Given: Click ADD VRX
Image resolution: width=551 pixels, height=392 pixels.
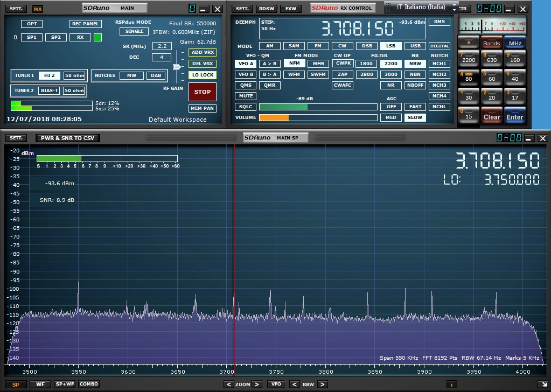Looking at the screenshot, I should pyautogui.click(x=203, y=52).
